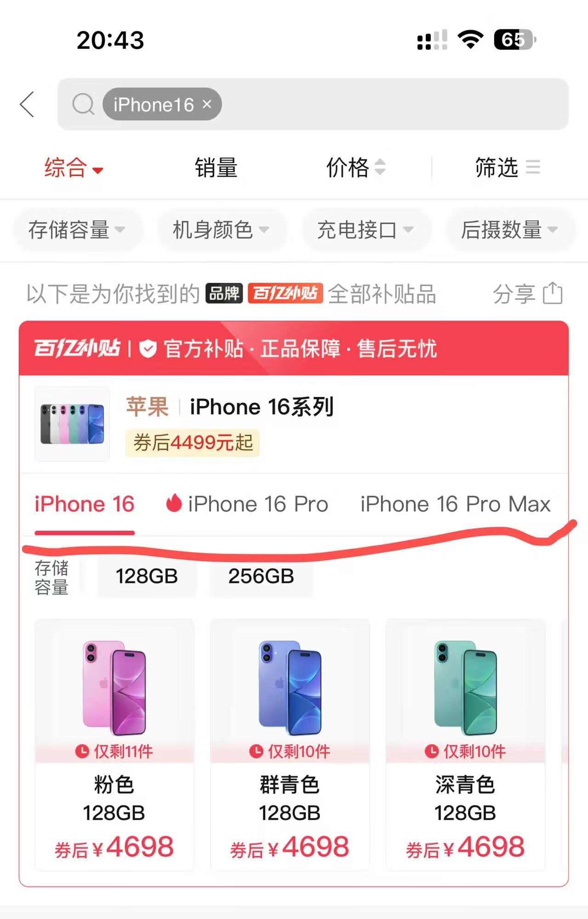Tap the shield icon in red banner
The height and width of the screenshot is (919, 588).
(x=148, y=349)
